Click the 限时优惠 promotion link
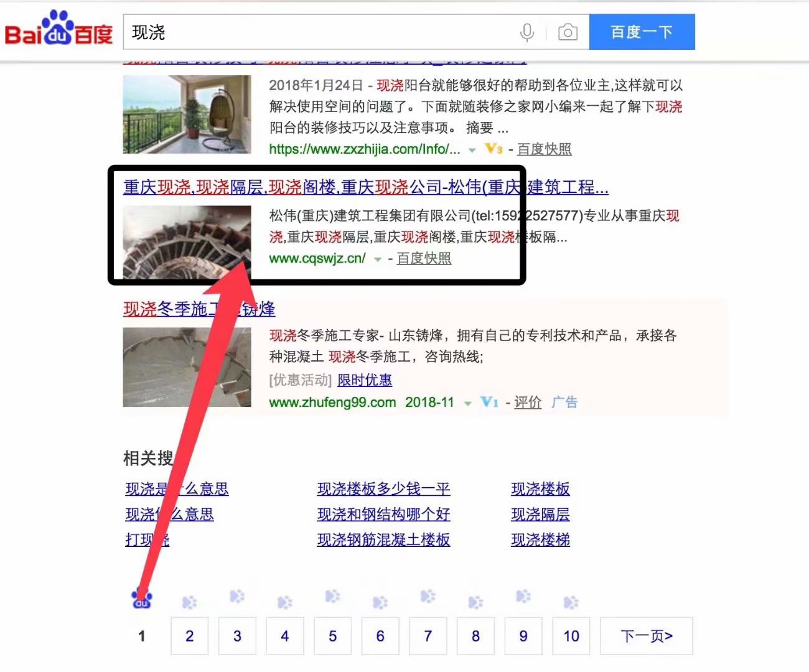The height and width of the screenshot is (672, 809). [x=365, y=380]
